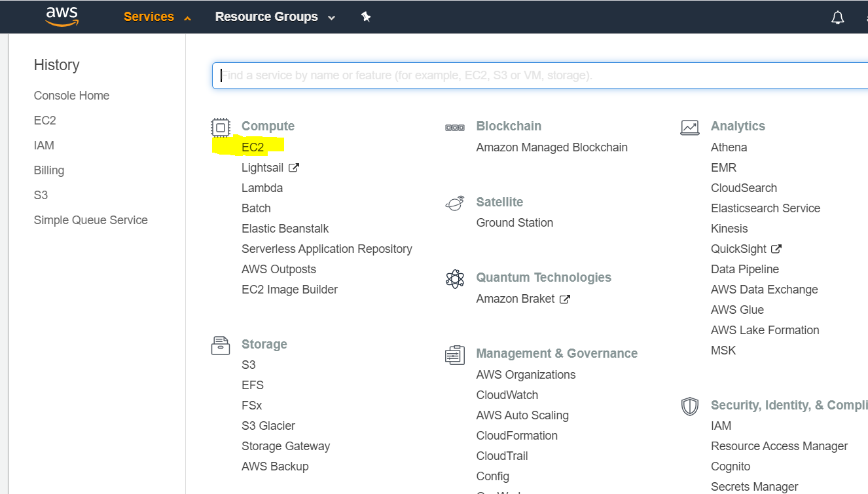868x494 pixels.
Task: Open the FSx service
Action: (251, 406)
